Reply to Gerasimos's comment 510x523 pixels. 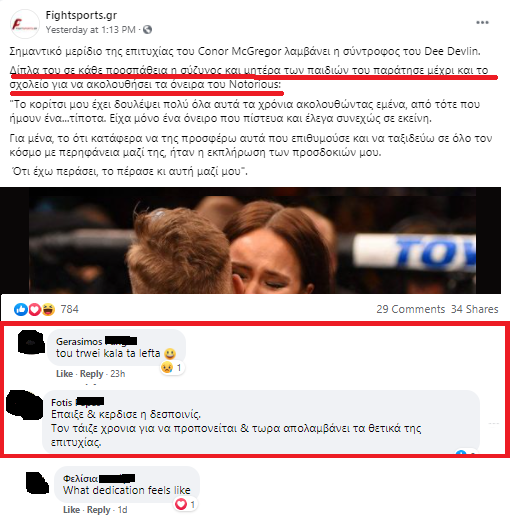92,374
